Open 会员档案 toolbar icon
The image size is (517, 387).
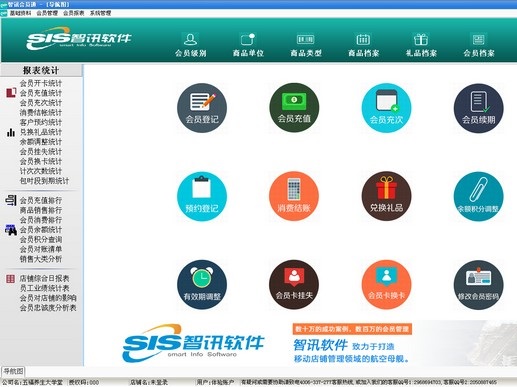(479, 45)
